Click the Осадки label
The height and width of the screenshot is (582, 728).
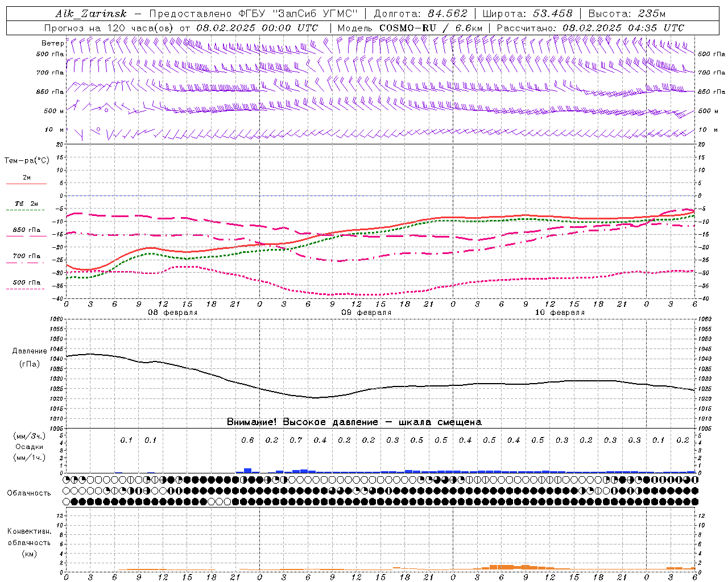pos(29,447)
